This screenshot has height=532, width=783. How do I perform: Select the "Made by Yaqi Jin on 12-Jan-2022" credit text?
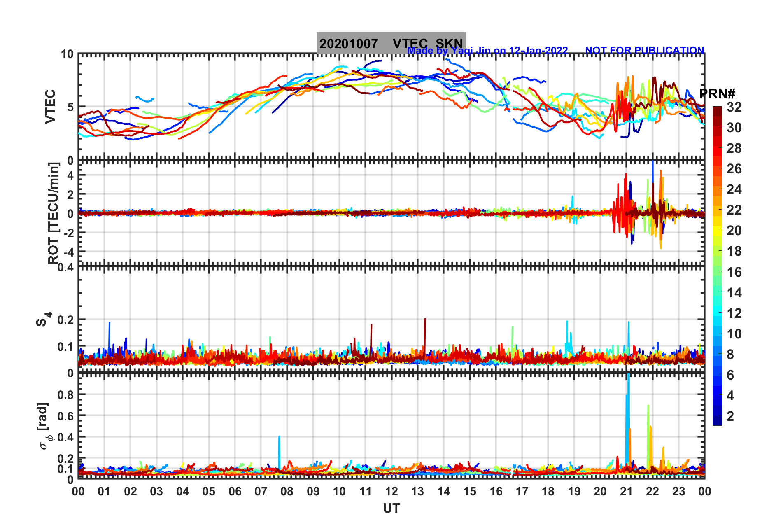coord(487,50)
